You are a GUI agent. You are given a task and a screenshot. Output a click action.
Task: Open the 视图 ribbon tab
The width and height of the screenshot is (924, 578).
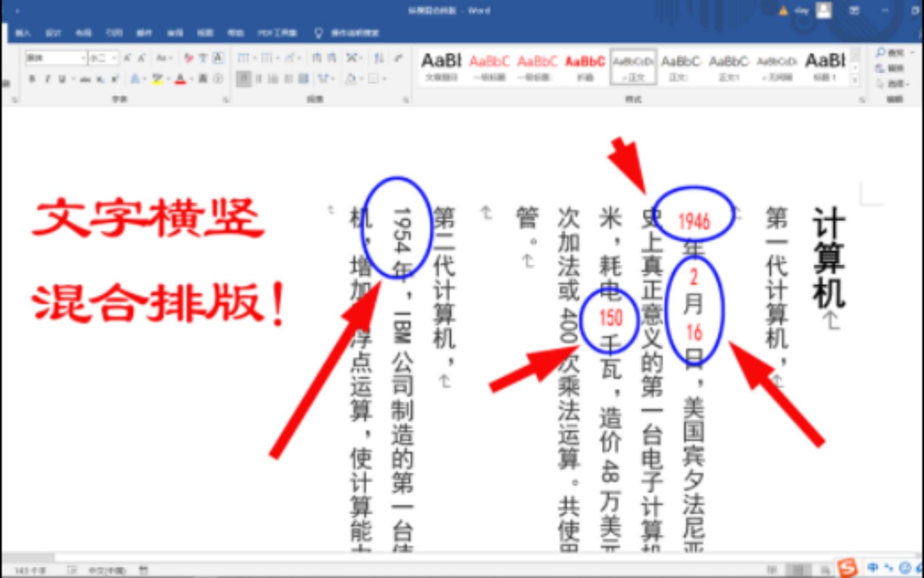(205, 33)
